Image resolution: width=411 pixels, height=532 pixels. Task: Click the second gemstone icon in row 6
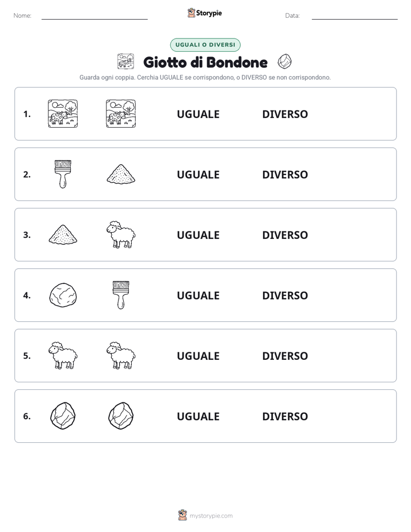pos(121,416)
